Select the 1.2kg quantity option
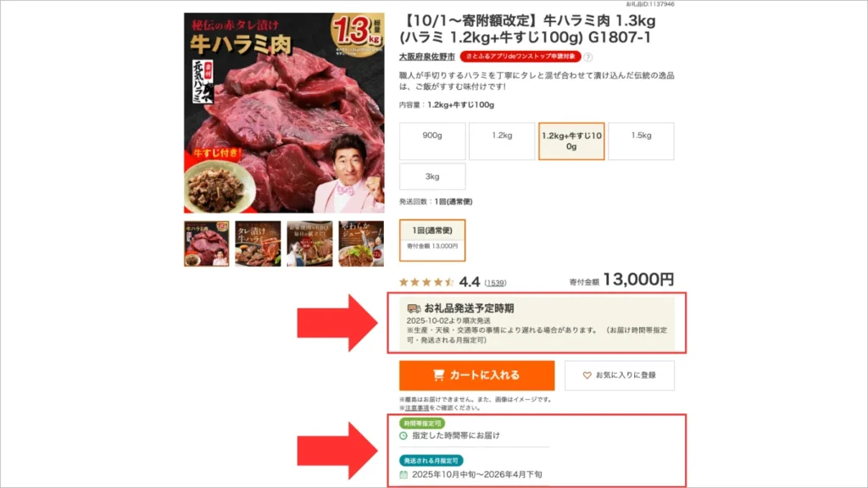This screenshot has width=868, height=488. point(502,141)
